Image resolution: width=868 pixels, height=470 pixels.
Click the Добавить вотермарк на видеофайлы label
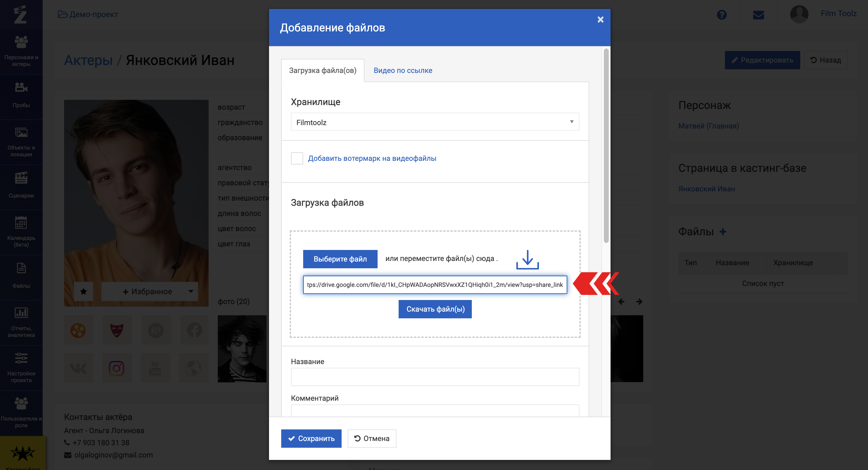[372, 158]
